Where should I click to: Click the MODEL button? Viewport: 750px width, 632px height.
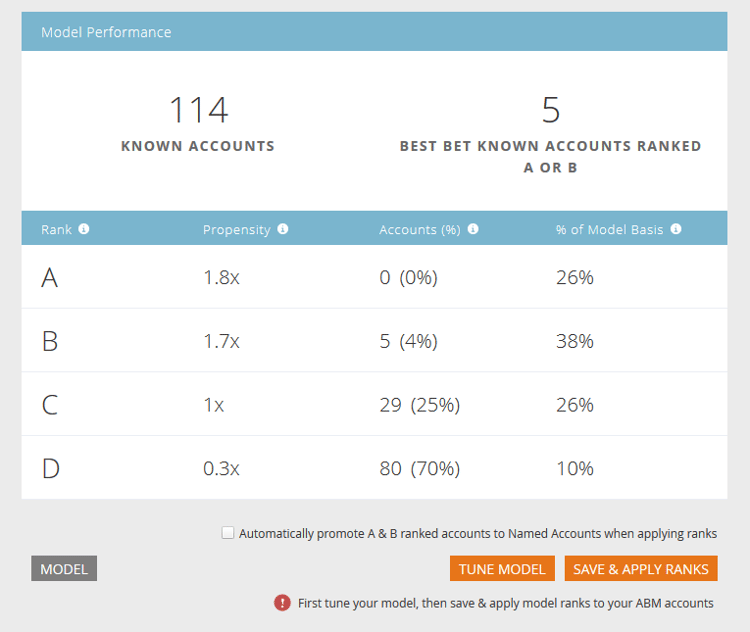(x=64, y=568)
